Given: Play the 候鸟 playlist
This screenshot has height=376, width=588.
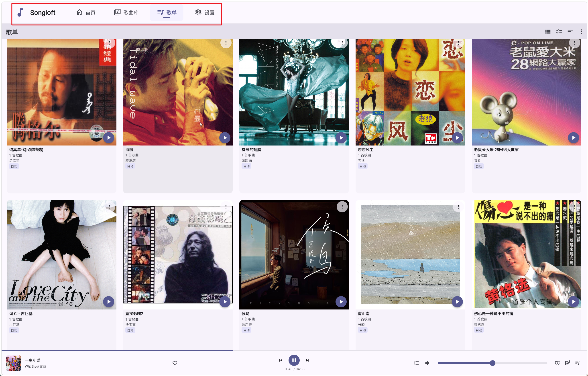Looking at the screenshot, I should pos(341,302).
